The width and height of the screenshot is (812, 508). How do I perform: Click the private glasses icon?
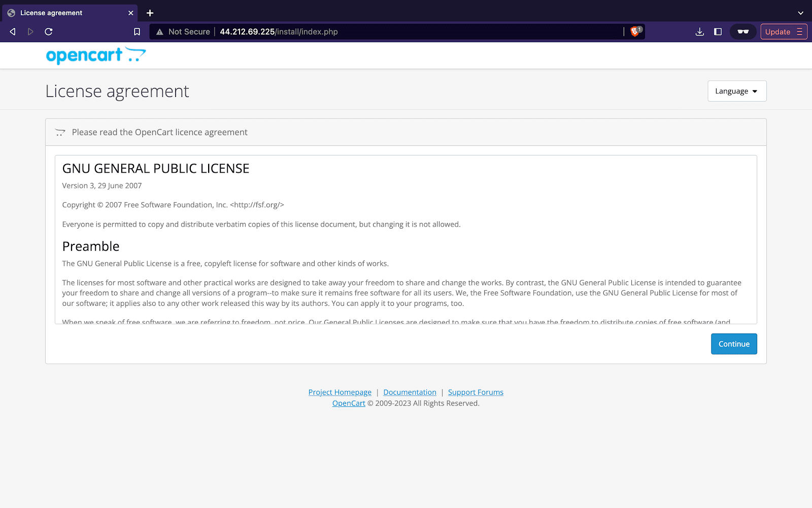(x=743, y=31)
